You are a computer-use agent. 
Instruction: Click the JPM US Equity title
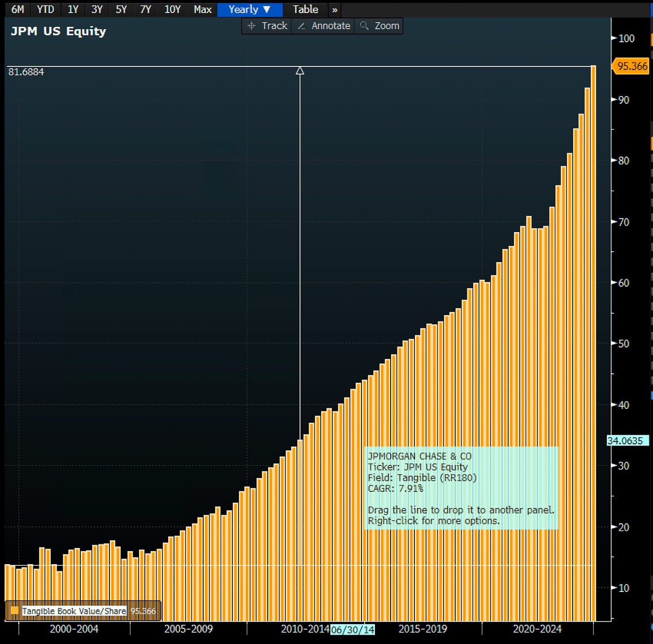click(58, 31)
